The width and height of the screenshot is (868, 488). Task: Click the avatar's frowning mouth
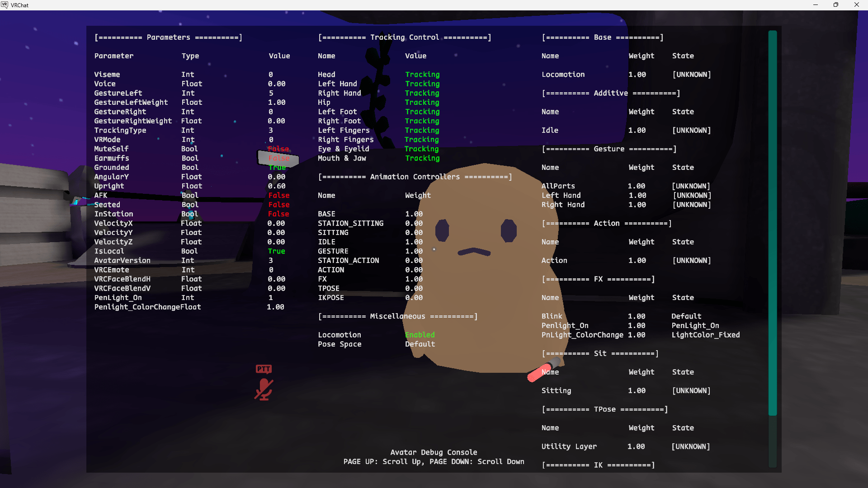(474, 251)
